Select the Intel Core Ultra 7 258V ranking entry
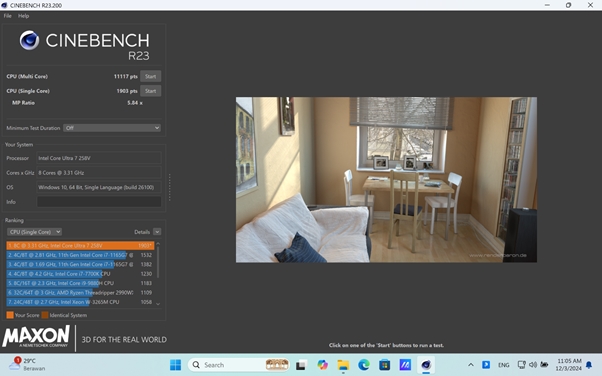The image size is (602, 376). [x=80, y=245]
